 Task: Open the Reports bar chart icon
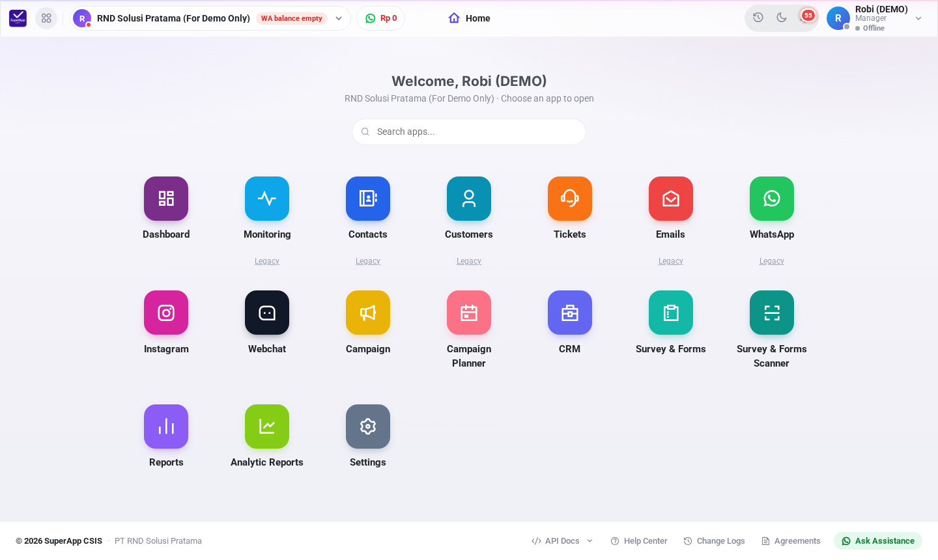tap(166, 427)
